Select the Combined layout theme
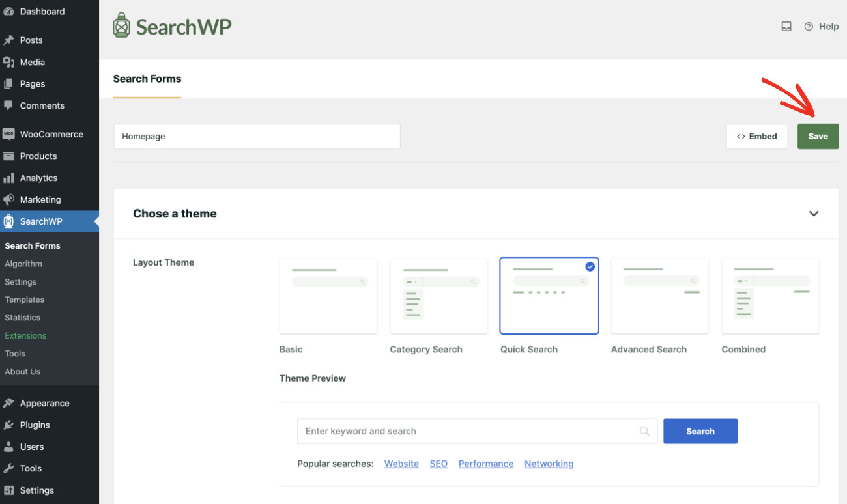Viewport: 847px width, 504px height. pos(769,296)
